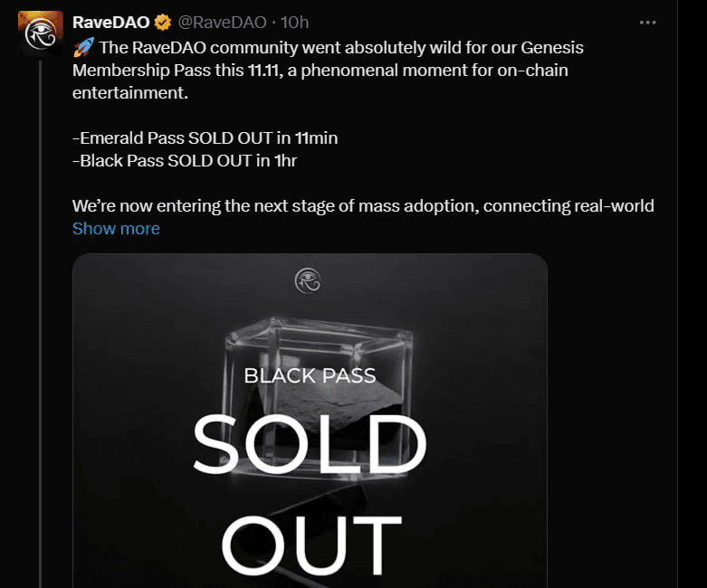Open the tweet's three-dot more menu
707x588 pixels.
[x=647, y=23]
